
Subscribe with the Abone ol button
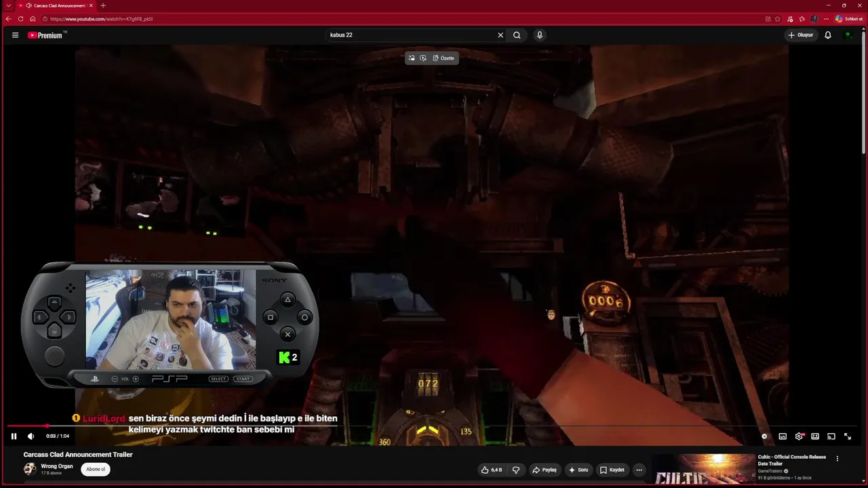pos(96,469)
